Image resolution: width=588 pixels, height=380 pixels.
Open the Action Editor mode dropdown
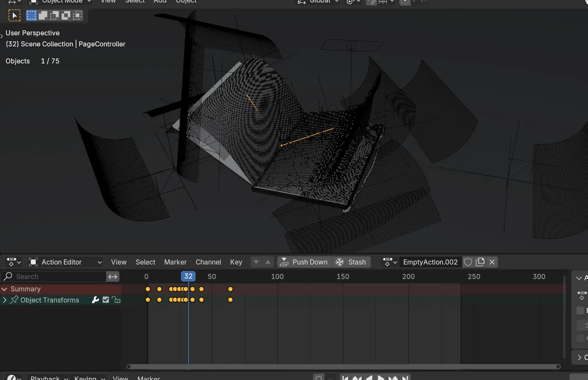[x=66, y=262]
